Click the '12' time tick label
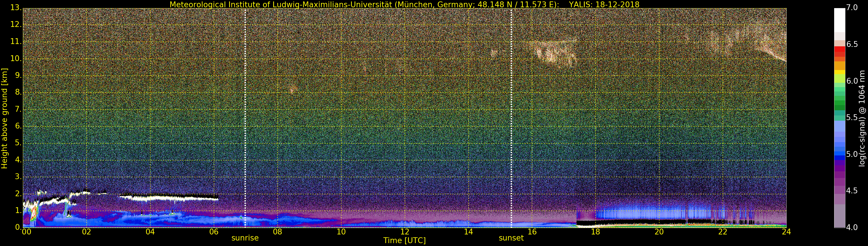The image size is (868, 246). [405, 232]
